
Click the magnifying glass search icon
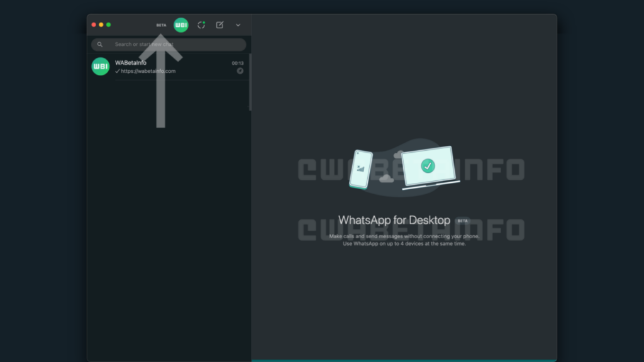pos(99,44)
